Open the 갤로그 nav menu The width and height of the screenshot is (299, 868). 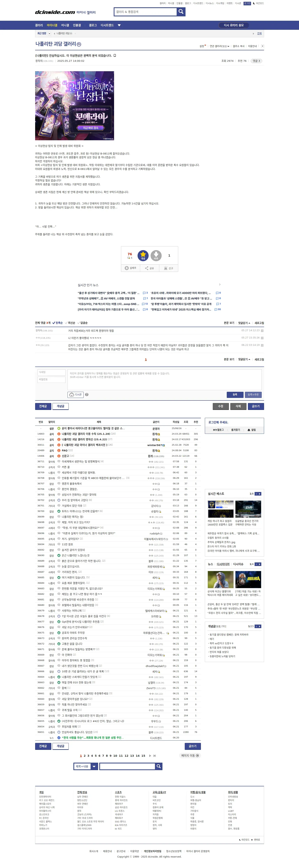click(93, 25)
